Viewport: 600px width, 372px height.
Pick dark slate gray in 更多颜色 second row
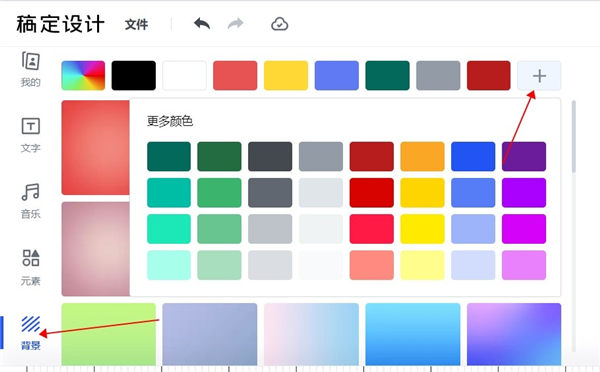click(x=270, y=193)
